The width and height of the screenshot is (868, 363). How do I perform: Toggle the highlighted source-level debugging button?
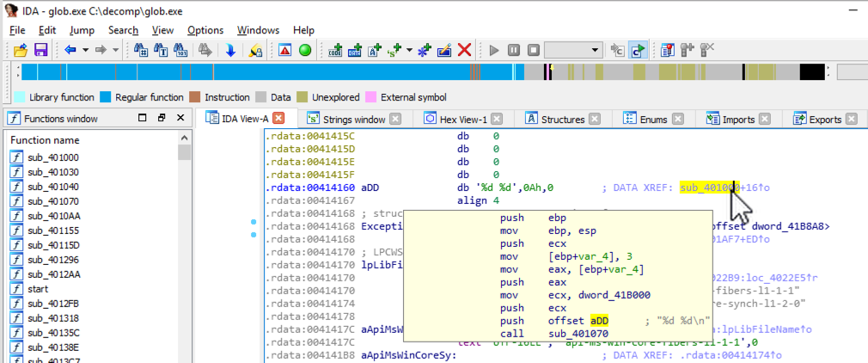pyautogui.click(x=638, y=51)
